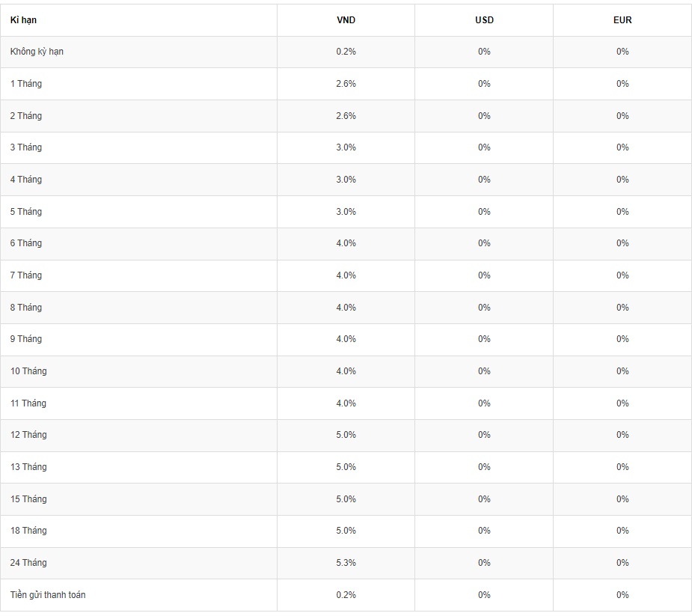Click the VND rate for 6 Tháng
692x616 pixels.
[x=346, y=243]
